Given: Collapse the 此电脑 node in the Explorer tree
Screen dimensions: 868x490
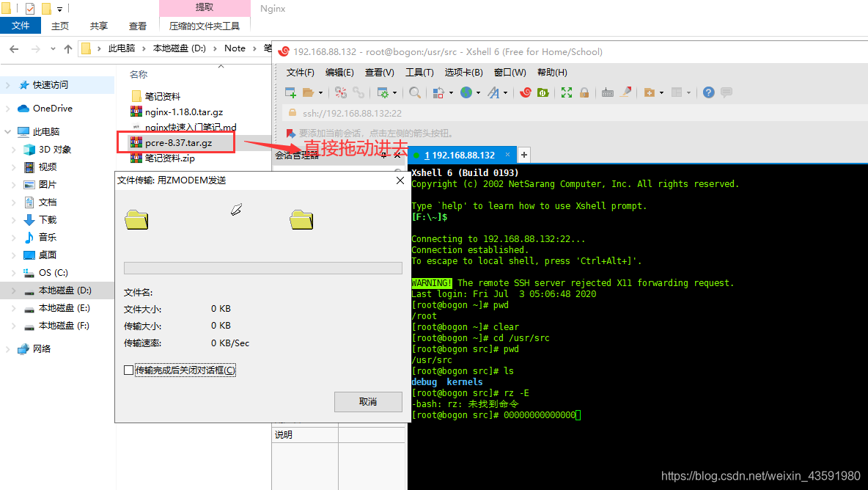Looking at the screenshot, I should tap(8, 132).
